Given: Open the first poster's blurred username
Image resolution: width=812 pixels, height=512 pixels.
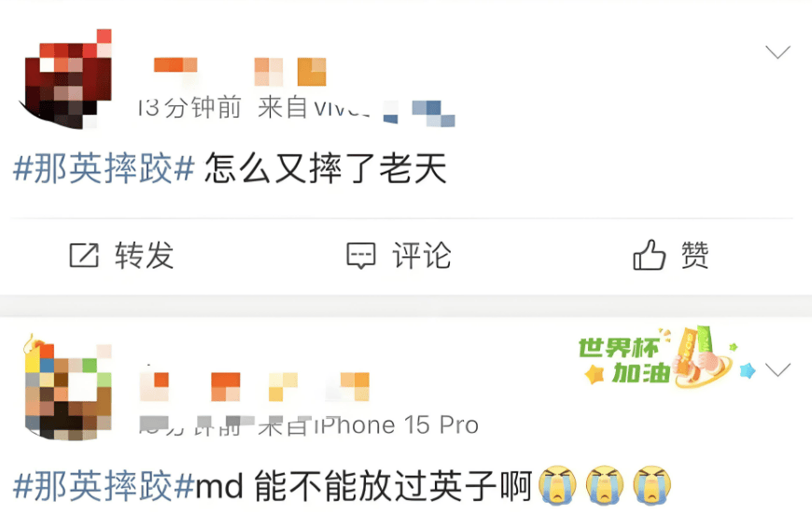Looking at the screenshot, I should click(240, 72).
